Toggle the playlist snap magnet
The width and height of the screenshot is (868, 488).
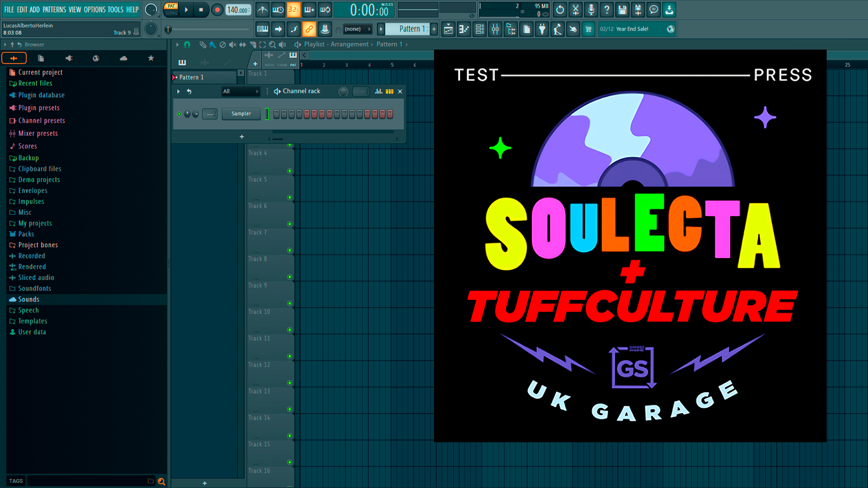(187, 44)
